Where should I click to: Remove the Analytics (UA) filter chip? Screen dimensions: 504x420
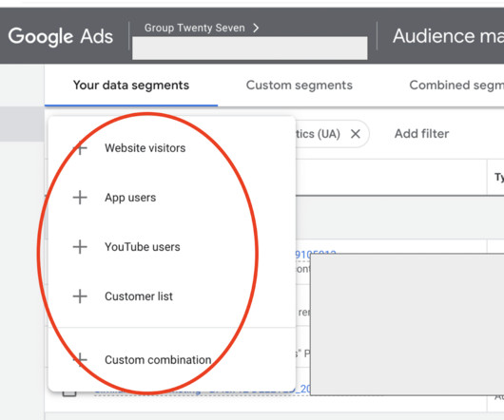356,134
